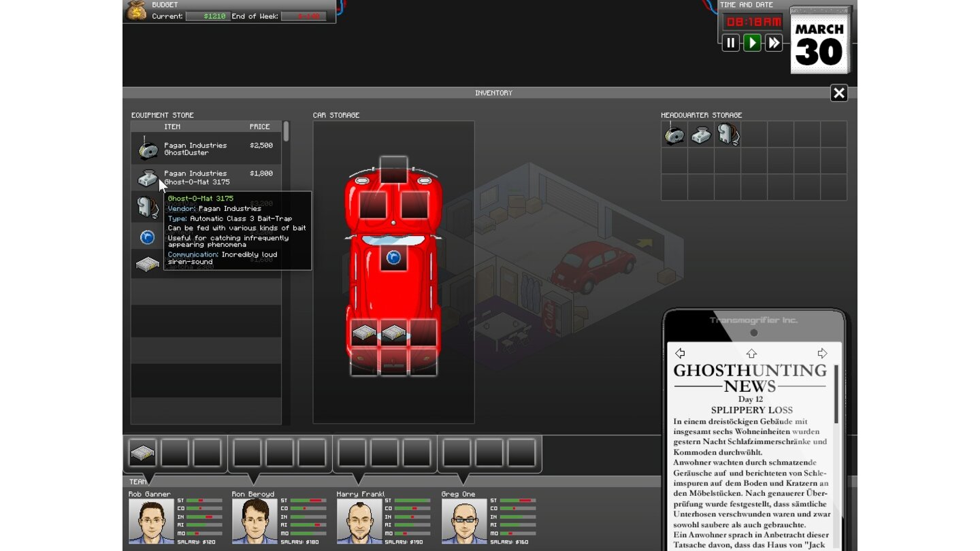Viewport: 980px width, 551px height.
Task: Click the PRICE column header in Equipment Store
Action: pos(260,127)
